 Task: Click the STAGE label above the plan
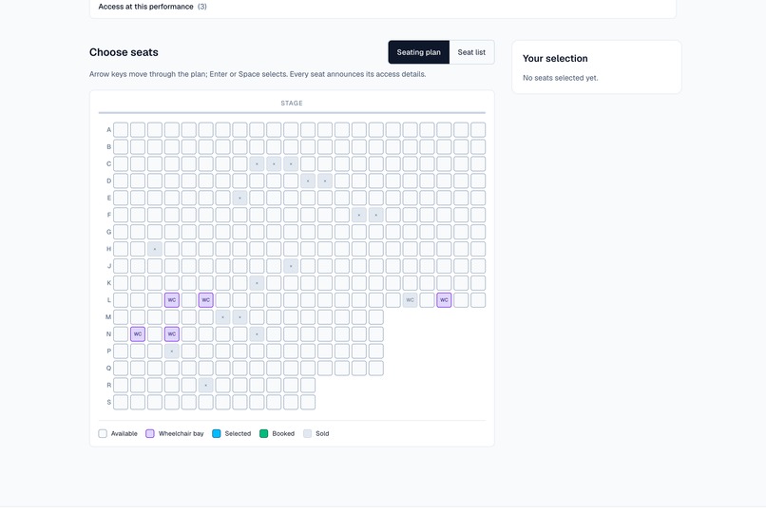292,104
